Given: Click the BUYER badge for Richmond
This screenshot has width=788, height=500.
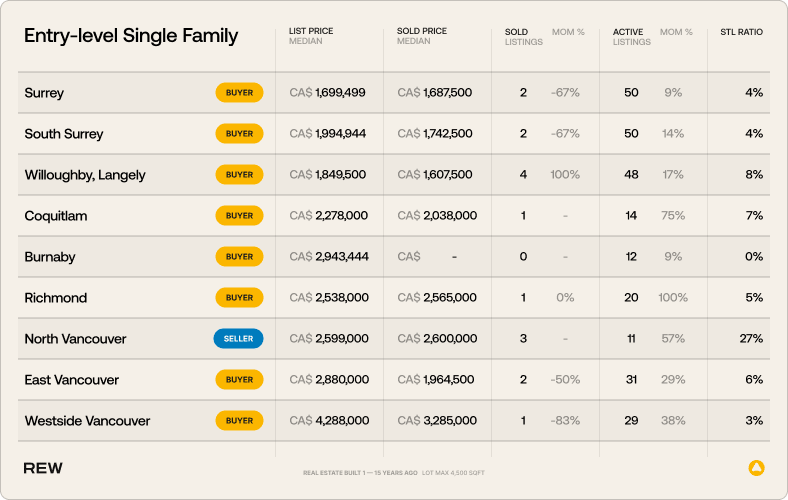Looking at the screenshot, I should pos(239,297).
